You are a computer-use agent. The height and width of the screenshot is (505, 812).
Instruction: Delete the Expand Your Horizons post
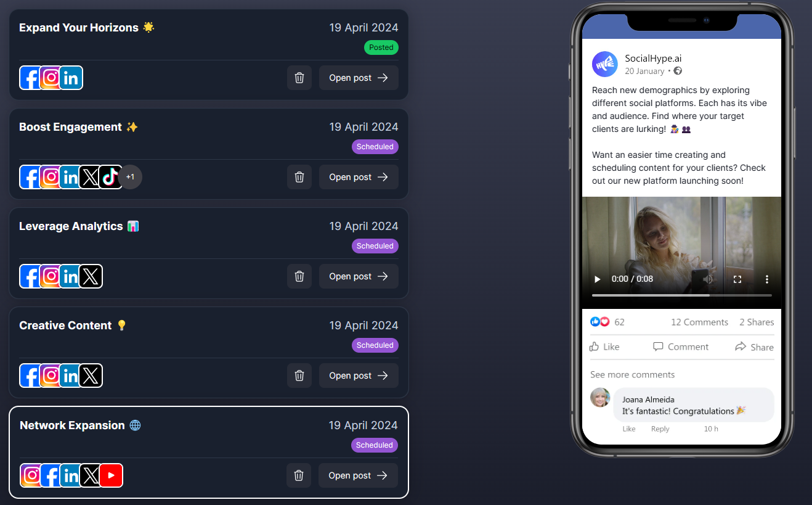click(x=299, y=78)
